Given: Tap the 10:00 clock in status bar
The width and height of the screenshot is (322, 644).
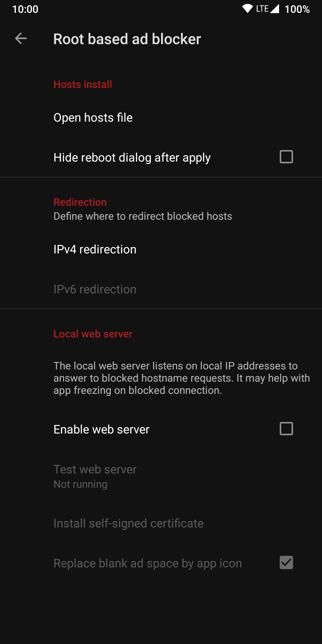Looking at the screenshot, I should [25, 9].
